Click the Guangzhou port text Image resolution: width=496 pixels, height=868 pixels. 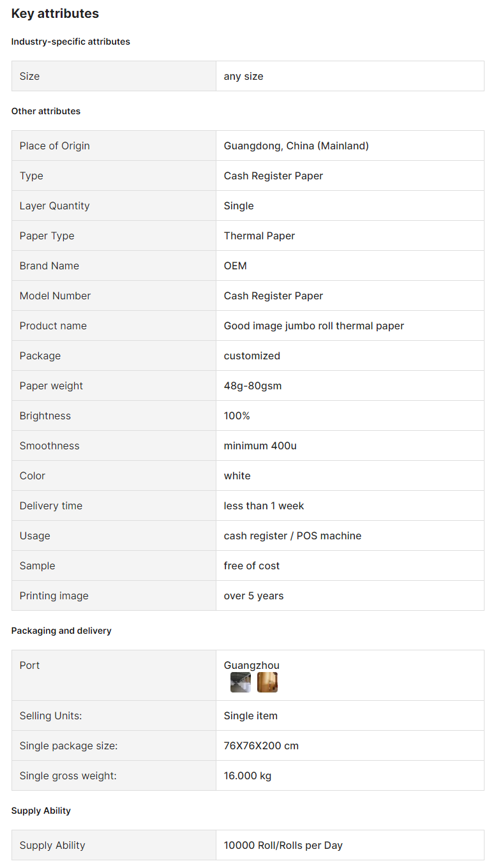tap(252, 665)
